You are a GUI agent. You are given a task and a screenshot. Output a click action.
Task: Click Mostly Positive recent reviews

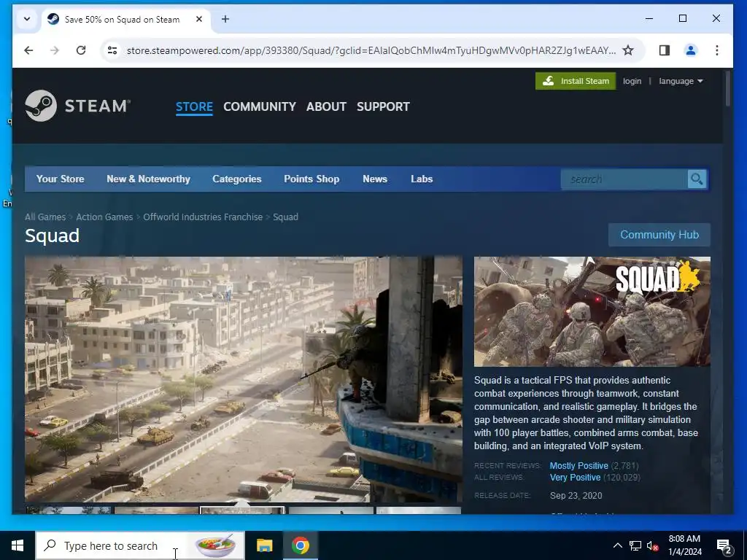tap(578, 466)
